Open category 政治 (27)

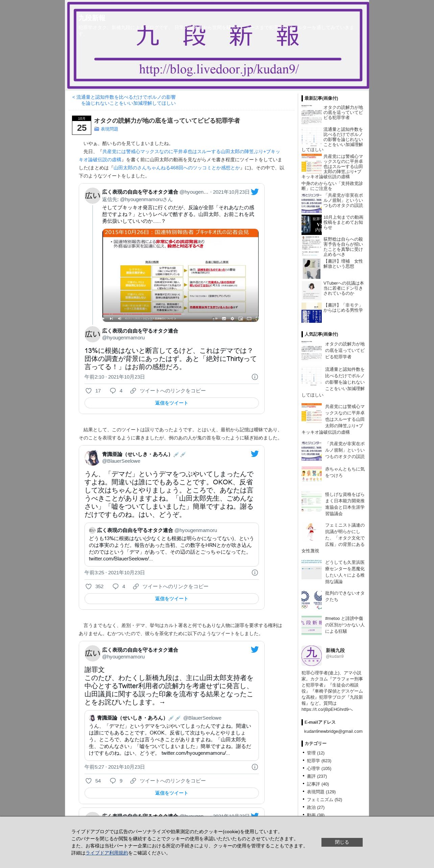[316, 807]
